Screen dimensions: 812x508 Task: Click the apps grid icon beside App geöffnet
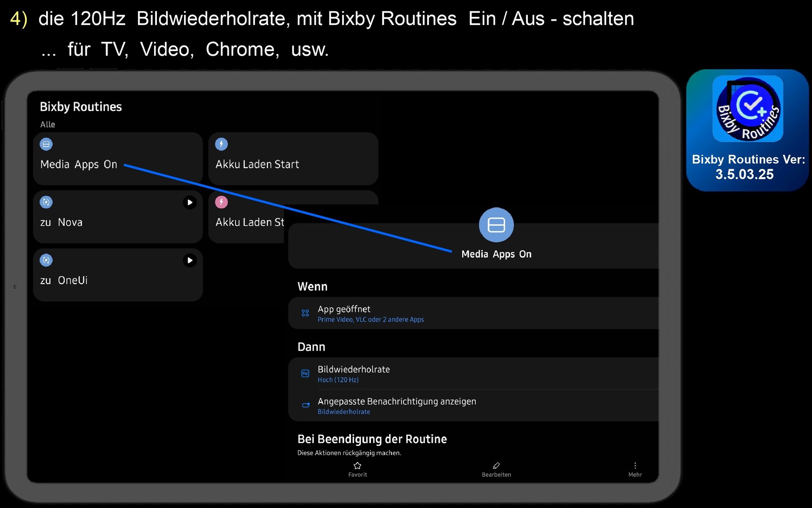[305, 313]
